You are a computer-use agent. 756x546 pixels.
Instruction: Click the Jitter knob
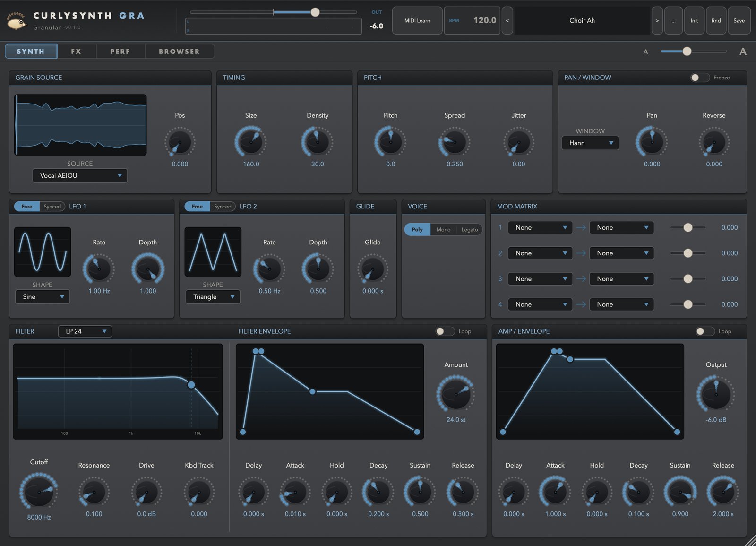pos(519,142)
